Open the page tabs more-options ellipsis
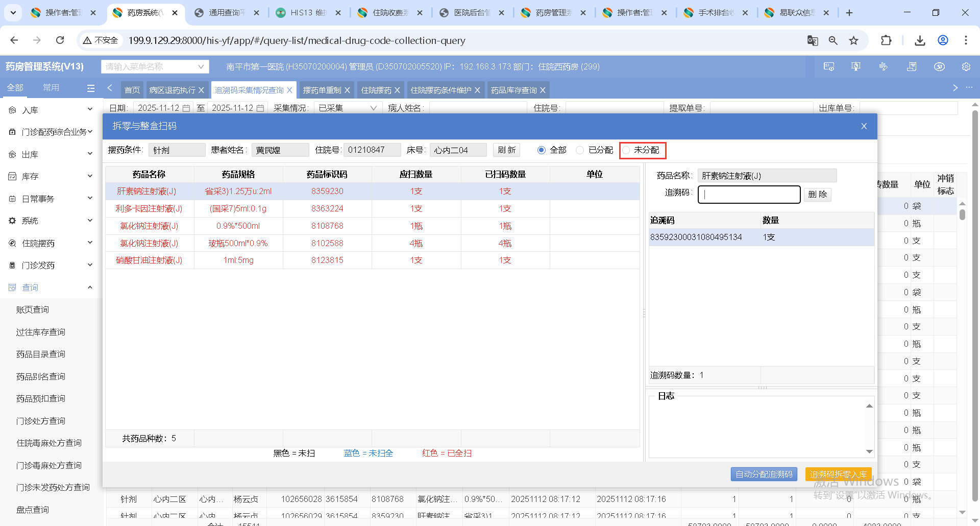 969,88
